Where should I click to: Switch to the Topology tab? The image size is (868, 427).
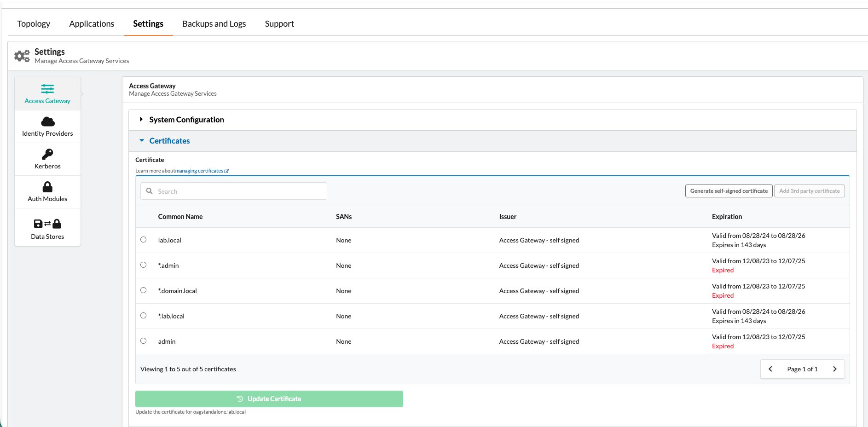click(x=34, y=24)
